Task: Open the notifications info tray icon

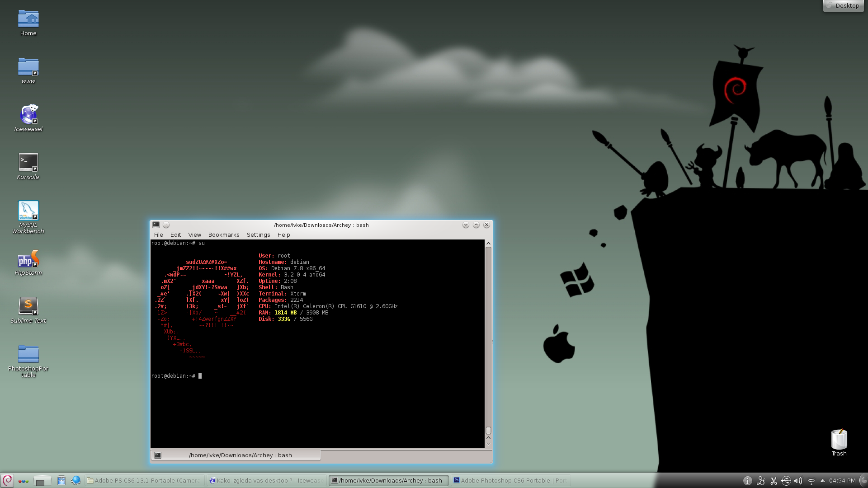Action: pos(748,481)
